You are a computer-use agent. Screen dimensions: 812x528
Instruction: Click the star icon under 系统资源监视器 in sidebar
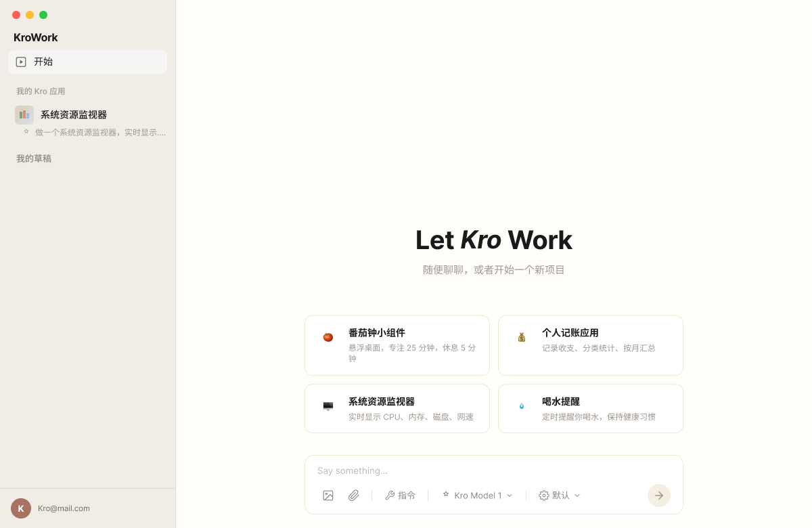(28, 132)
